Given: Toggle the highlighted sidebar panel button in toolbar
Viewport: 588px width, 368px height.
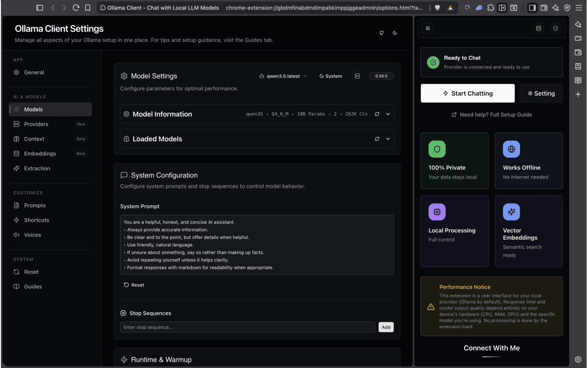Looking at the screenshot, I should (x=532, y=8).
